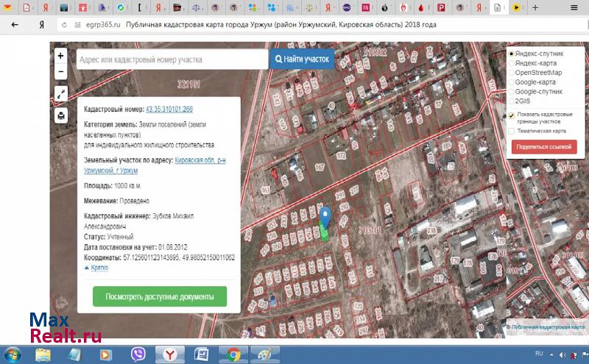The image size is (589, 364).
Task: Click the print map icon
Action: click(x=60, y=115)
